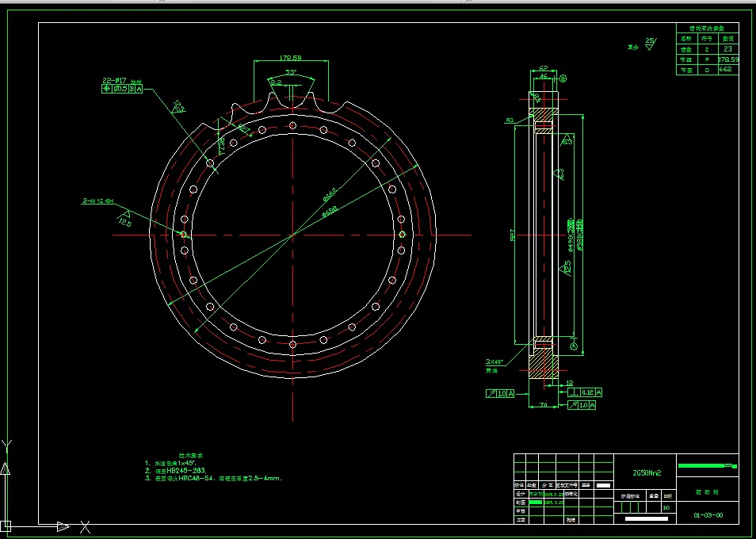Select the 3X45° chamfer callout text

pyautogui.click(x=494, y=361)
